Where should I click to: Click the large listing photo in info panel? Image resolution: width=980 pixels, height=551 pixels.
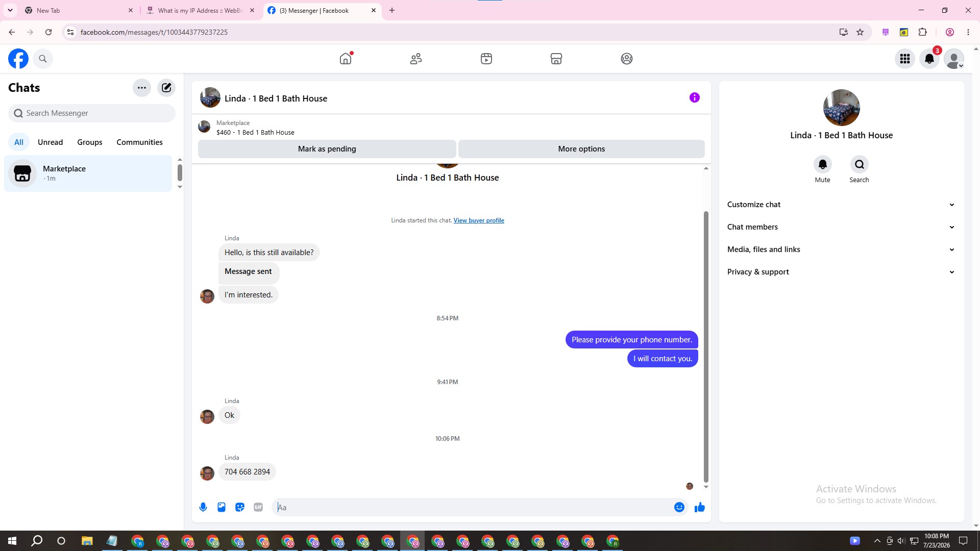click(x=841, y=108)
